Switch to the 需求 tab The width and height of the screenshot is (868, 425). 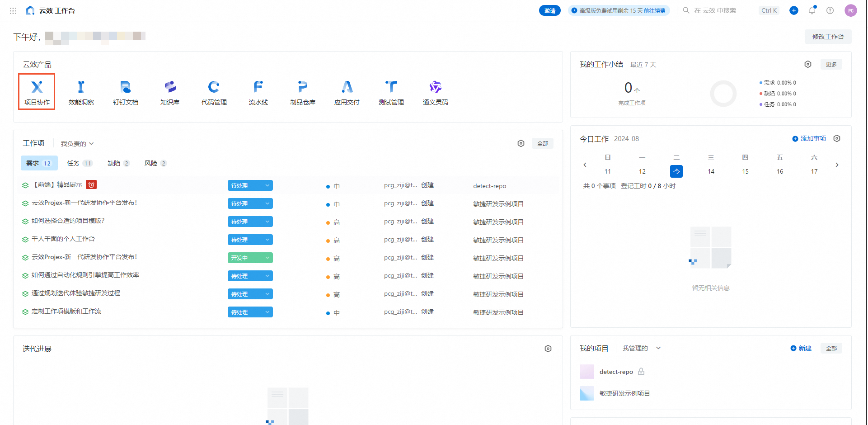(39, 163)
